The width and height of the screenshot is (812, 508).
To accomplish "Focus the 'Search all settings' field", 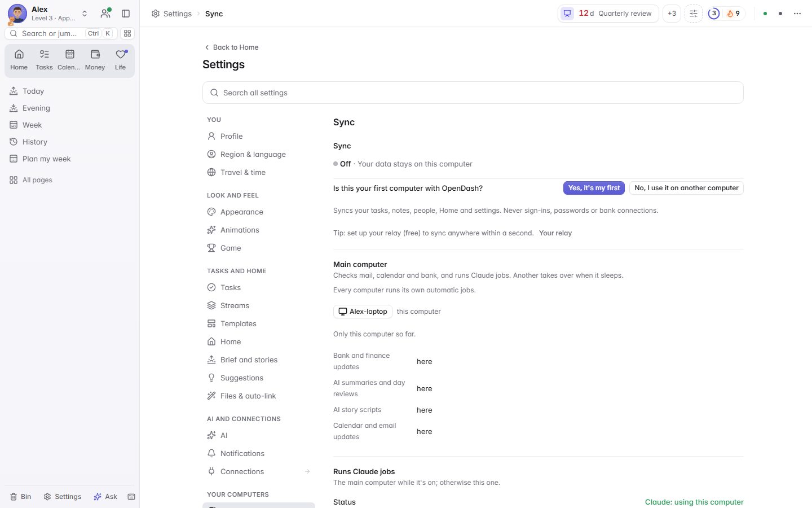I will pyautogui.click(x=473, y=93).
